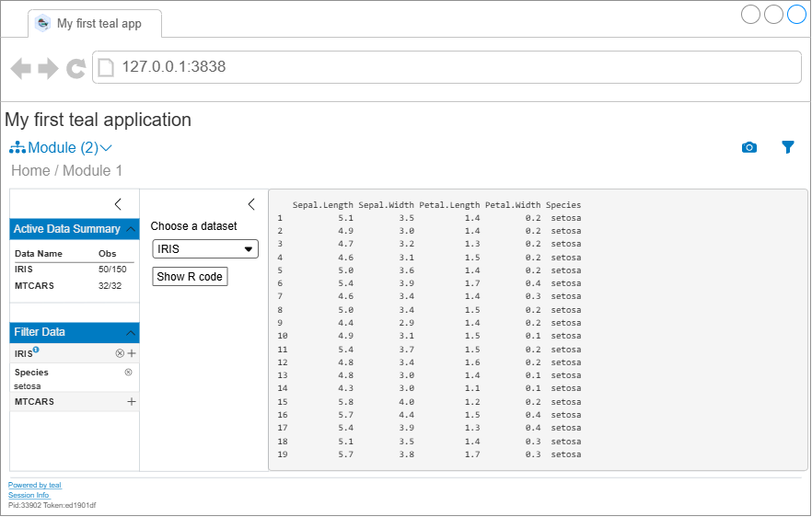Open the Powered by teal link
The width and height of the screenshot is (812, 517).
pos(34,485)
